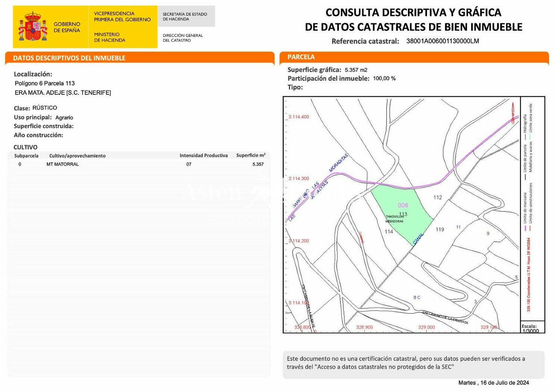Click the Escala 1/3000 box
Image resolution: width=555 pixels, height=392 pixels.
tap(533, 327)
